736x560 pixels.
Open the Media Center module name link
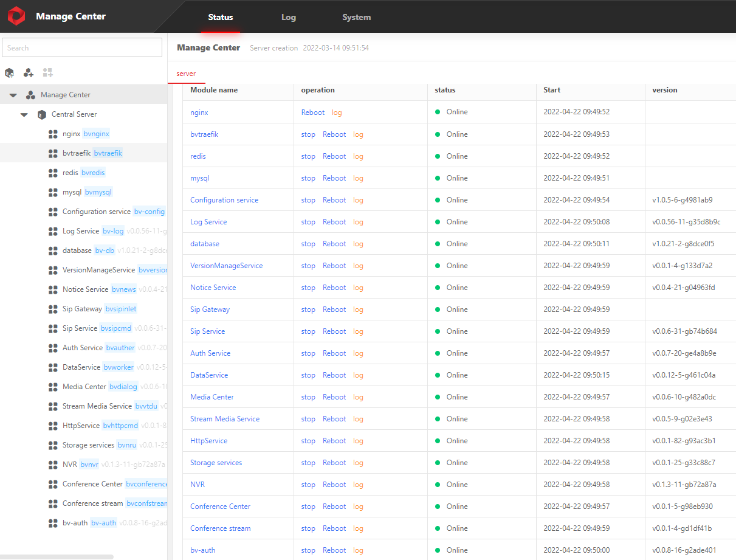[x=212, y=397]
